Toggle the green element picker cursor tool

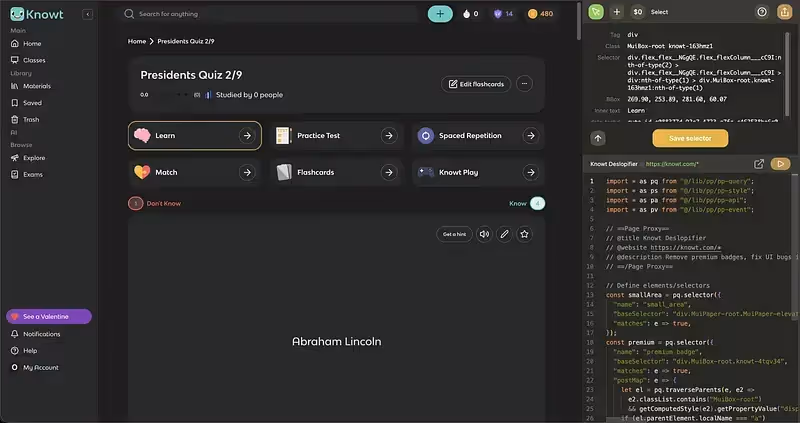(596, 12)
